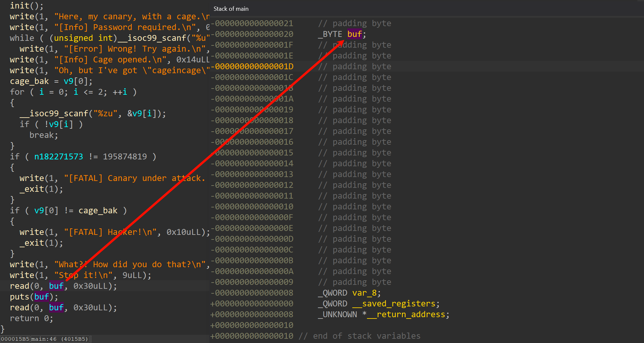Click the 'puts(buf);' line
The image size is (644, 343).
point(34,297)
